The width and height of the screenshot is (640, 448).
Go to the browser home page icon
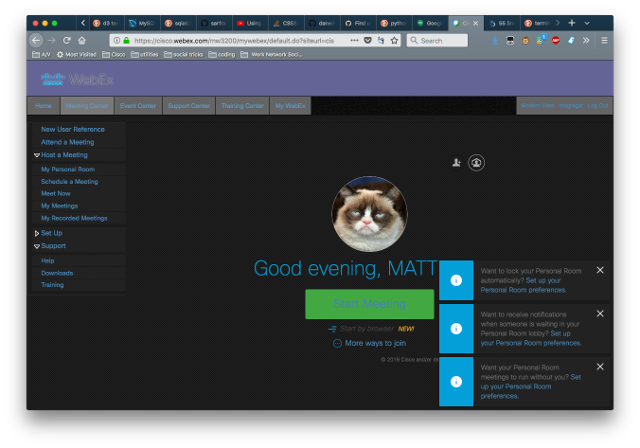click(82, 40)
